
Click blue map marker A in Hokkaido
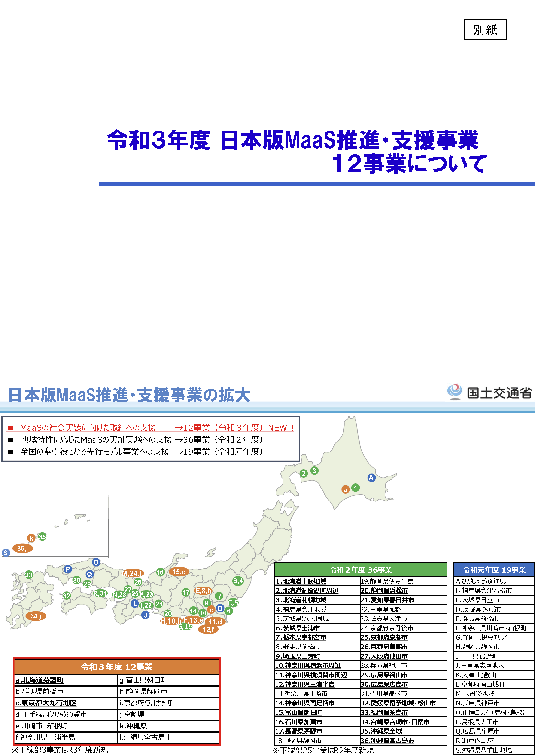click(x=371, y=477)
